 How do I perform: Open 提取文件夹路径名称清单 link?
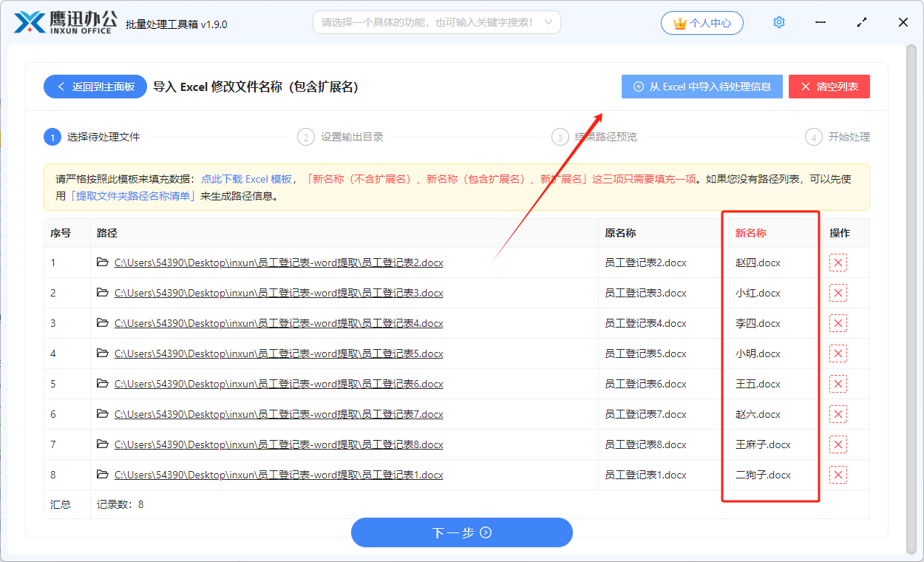(x=132, y=196)
